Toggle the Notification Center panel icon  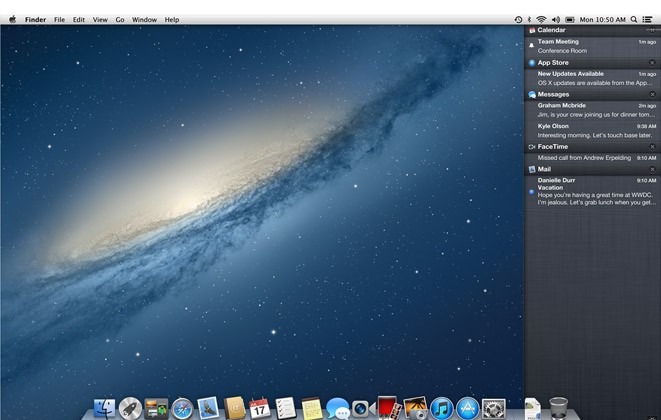648,19
